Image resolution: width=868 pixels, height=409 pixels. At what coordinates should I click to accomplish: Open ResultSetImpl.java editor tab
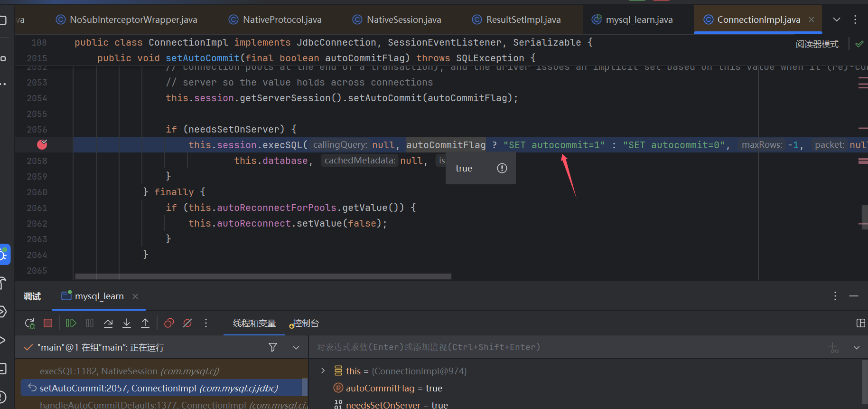(x=516, y=19)
